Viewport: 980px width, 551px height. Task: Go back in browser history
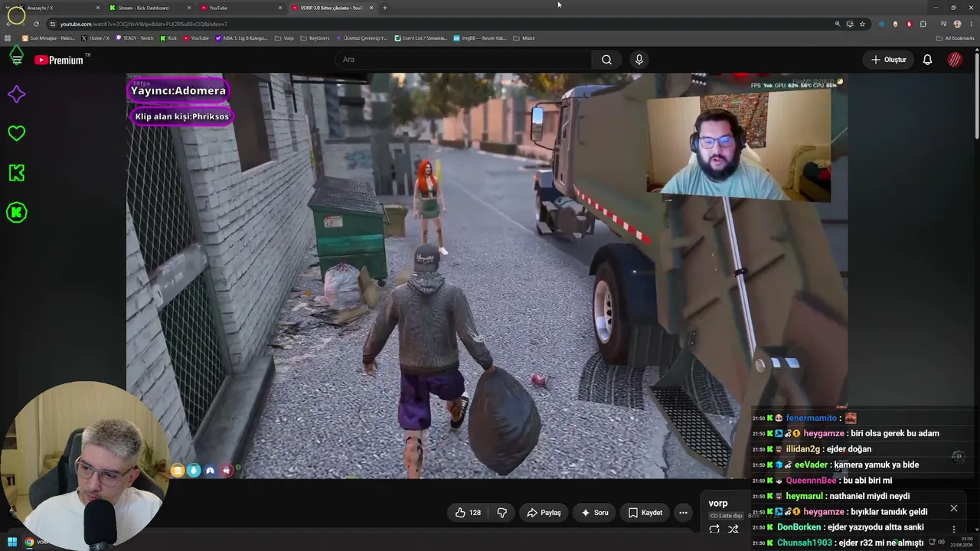click(x=8, y=24)
